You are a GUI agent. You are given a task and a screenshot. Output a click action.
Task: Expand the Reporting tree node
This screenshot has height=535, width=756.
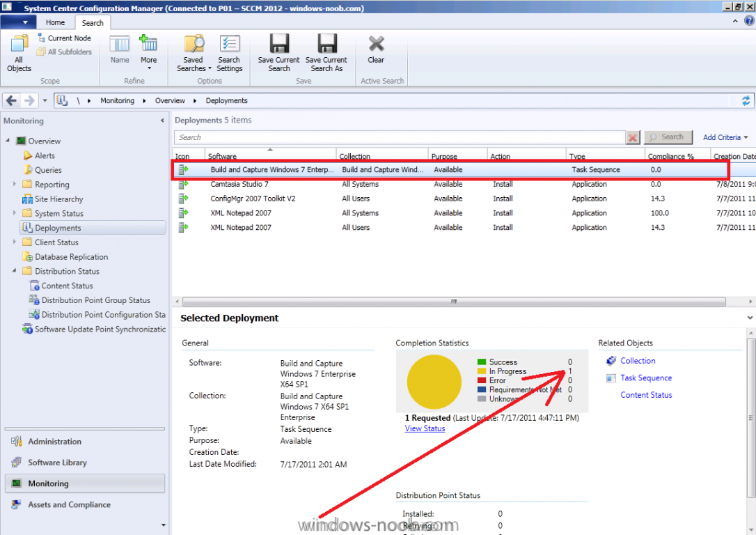click(15, 184)
